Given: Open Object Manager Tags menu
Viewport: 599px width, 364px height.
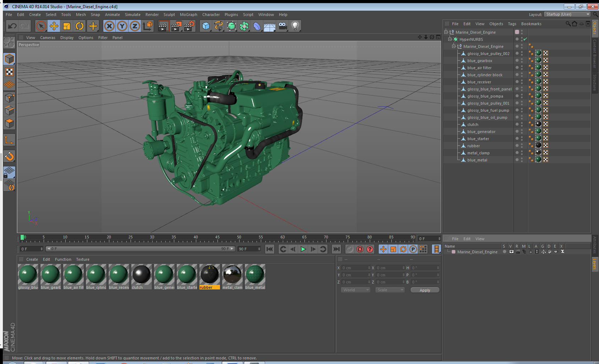Looking at the screenshot, I should [512, 24].
